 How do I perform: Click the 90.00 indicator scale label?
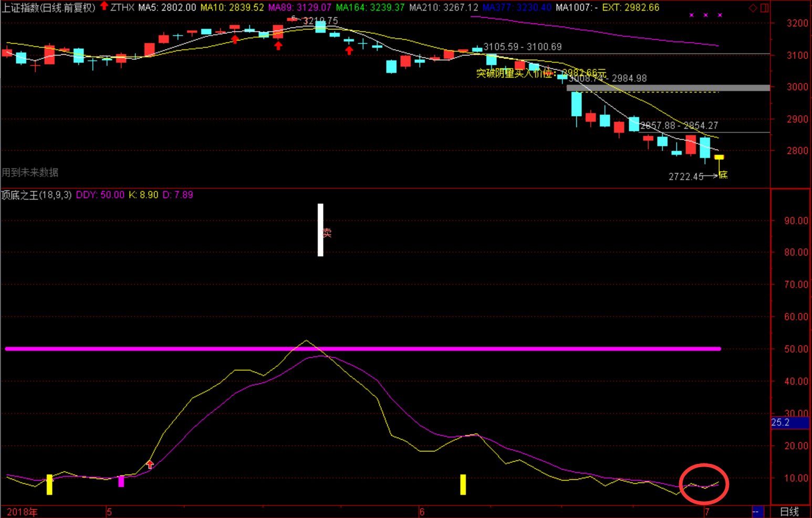(x=796, y=221)
